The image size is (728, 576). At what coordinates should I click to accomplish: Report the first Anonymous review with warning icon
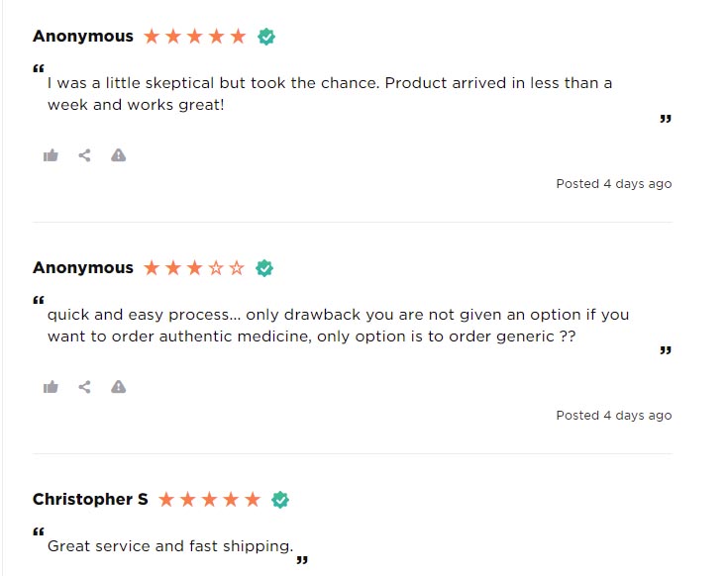[119, 155]
